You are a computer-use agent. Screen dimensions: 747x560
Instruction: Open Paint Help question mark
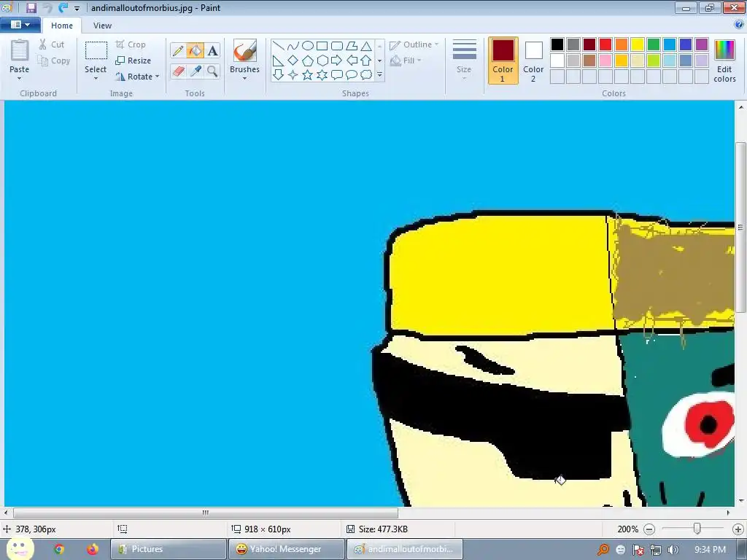click(739, 25)
